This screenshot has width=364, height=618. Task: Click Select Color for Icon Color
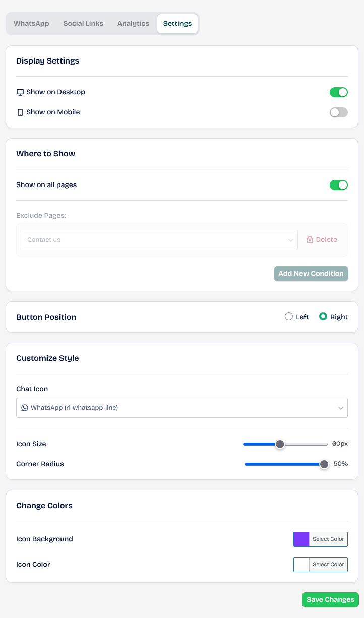(328, 565)
